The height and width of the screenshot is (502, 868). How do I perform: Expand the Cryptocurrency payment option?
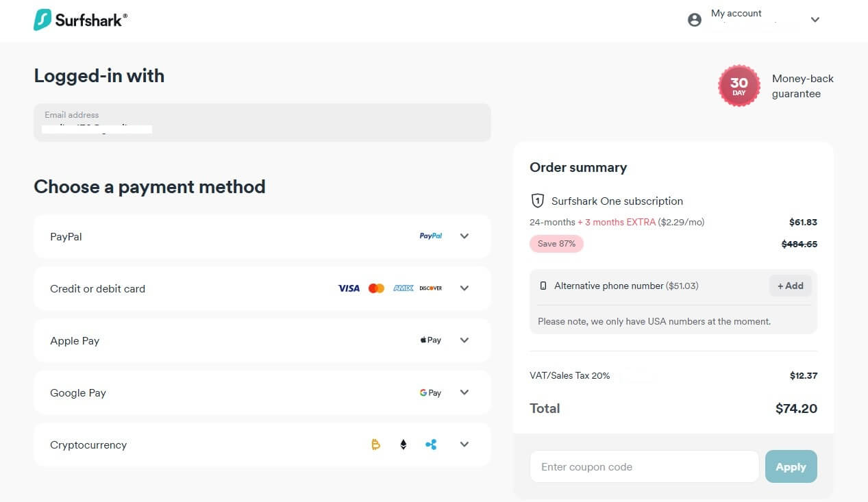point(464,444)
